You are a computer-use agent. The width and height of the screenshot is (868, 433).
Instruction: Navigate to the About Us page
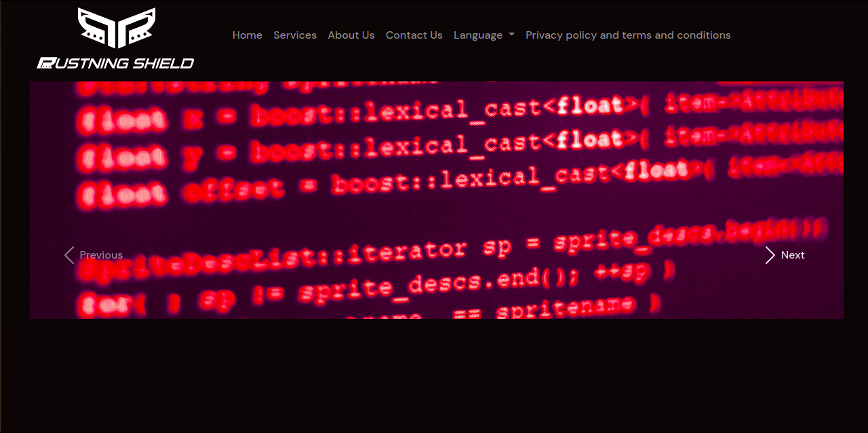click(351, 35)
